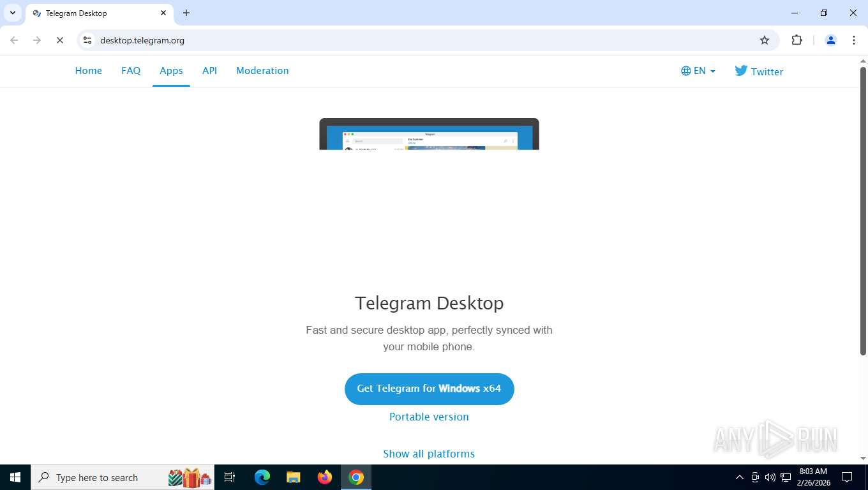Click Get Telegram for Windows x64 button
Image resolution: width=868 pixels, height=490 pixels.
(x=429, y=389)
